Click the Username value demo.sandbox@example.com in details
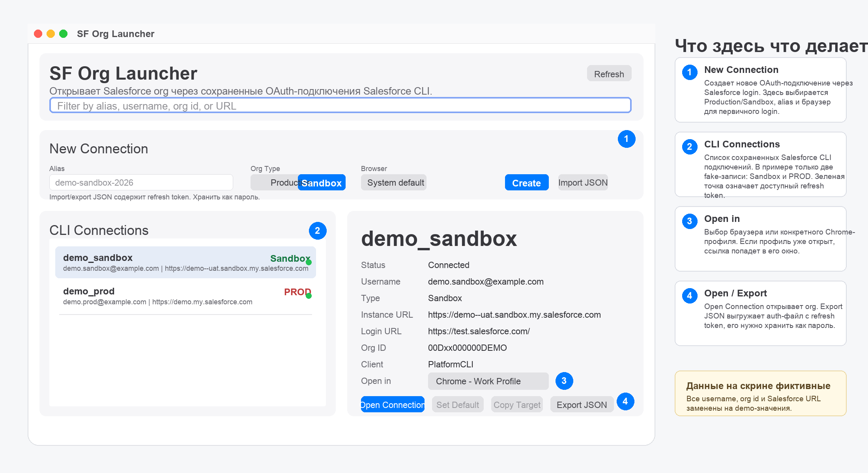This screenshot has height=473, width=868. (x=486, y=281)
